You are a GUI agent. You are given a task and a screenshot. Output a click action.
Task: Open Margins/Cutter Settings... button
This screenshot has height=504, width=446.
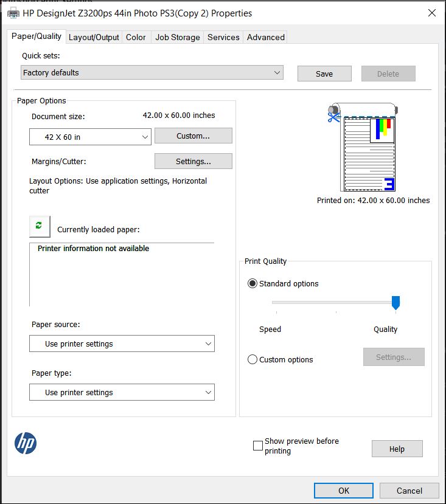point(193,162)
